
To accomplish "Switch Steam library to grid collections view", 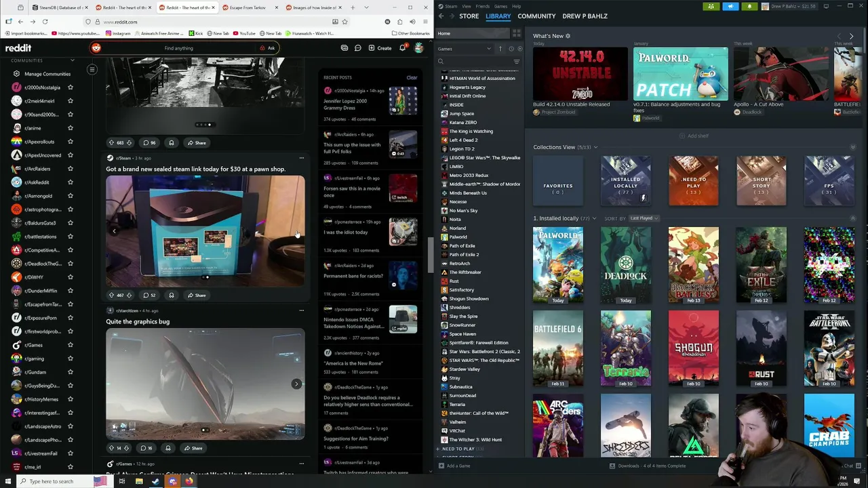I will click(x=517, y=33).
